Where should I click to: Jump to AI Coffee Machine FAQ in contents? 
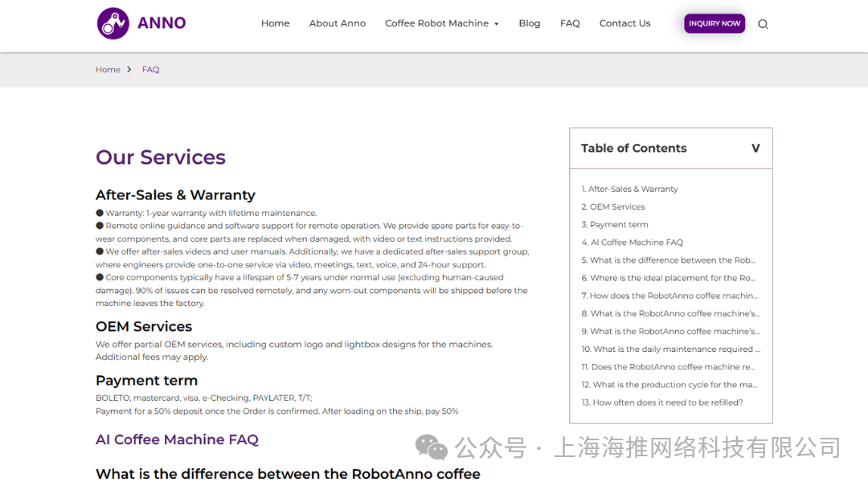(633, 243)
